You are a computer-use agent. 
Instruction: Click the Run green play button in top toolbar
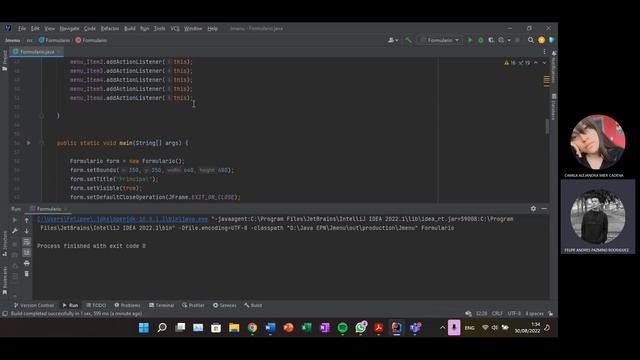point(470,40)
